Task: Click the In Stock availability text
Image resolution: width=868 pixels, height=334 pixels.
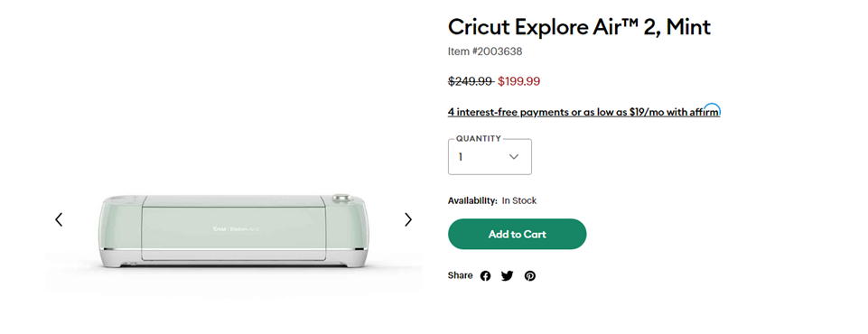Action: point(519,200)
